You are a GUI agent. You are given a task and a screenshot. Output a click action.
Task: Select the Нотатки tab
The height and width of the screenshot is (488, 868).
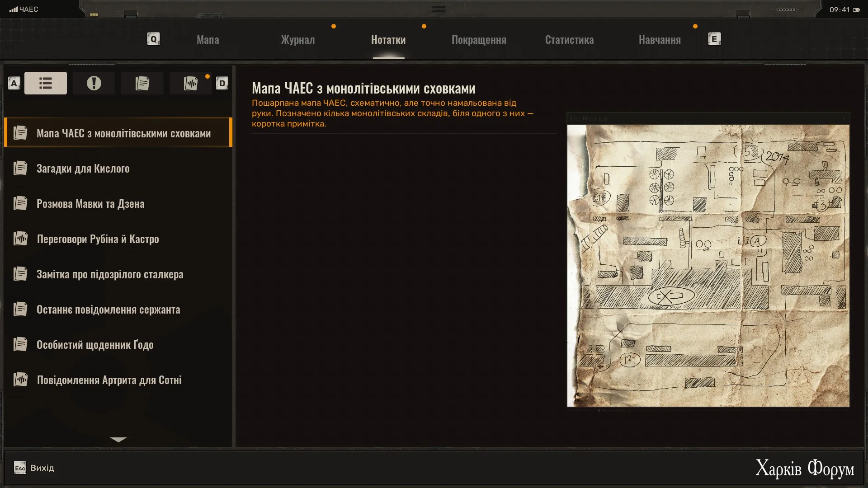click(x=388, y=40)
